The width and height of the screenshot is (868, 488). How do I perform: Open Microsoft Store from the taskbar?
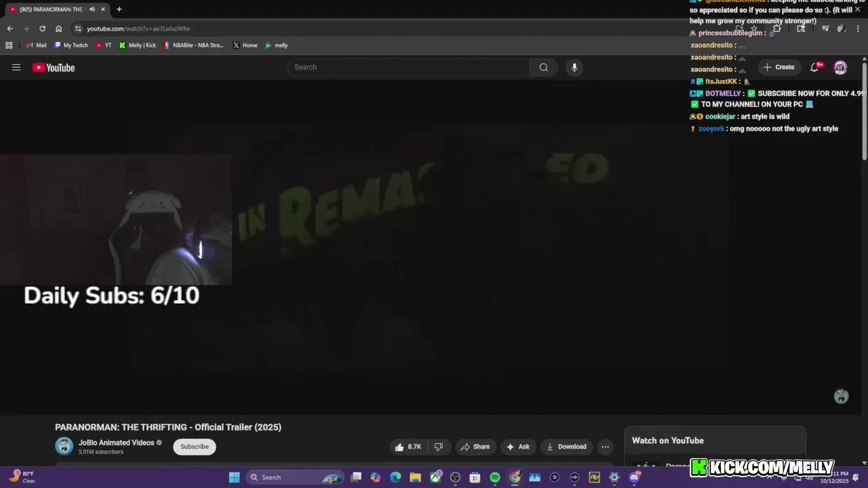pyautogui.click(x=475, y=477)
